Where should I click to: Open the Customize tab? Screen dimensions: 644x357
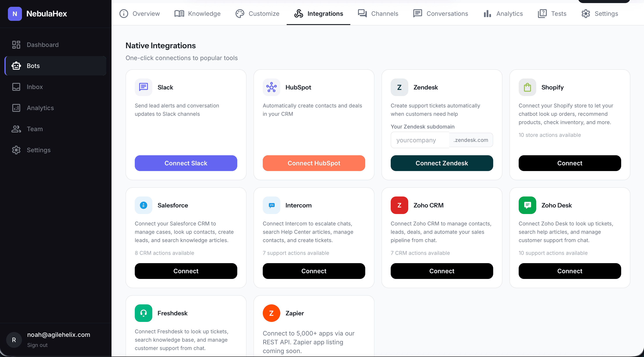(x=257, y=14)
